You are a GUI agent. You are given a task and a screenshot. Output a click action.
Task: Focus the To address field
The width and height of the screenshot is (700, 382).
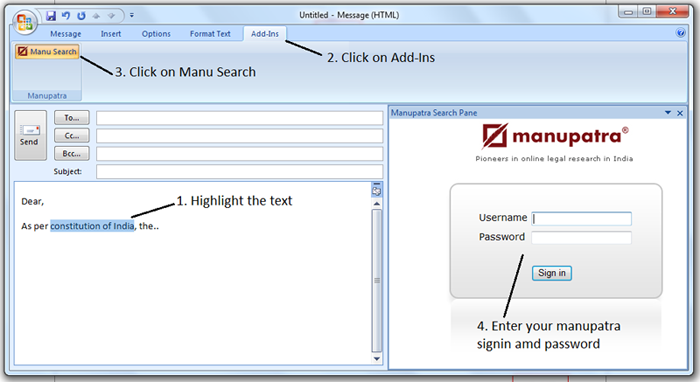click(239, 118)
